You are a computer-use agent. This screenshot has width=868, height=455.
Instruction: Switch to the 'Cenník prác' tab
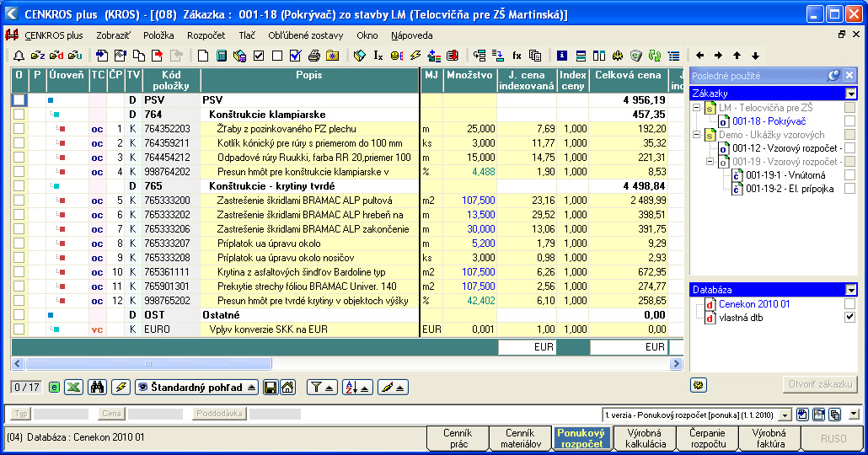coord(458,438)
